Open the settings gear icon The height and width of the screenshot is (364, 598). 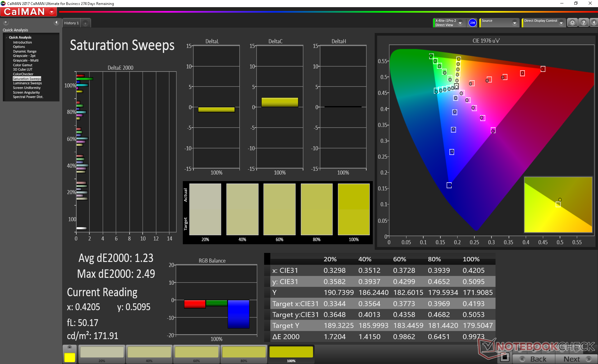coord(572,23)
